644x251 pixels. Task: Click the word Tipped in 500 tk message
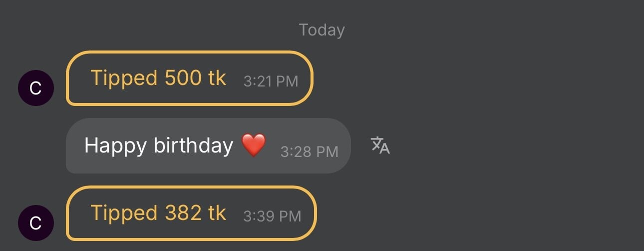click(124, 78)
